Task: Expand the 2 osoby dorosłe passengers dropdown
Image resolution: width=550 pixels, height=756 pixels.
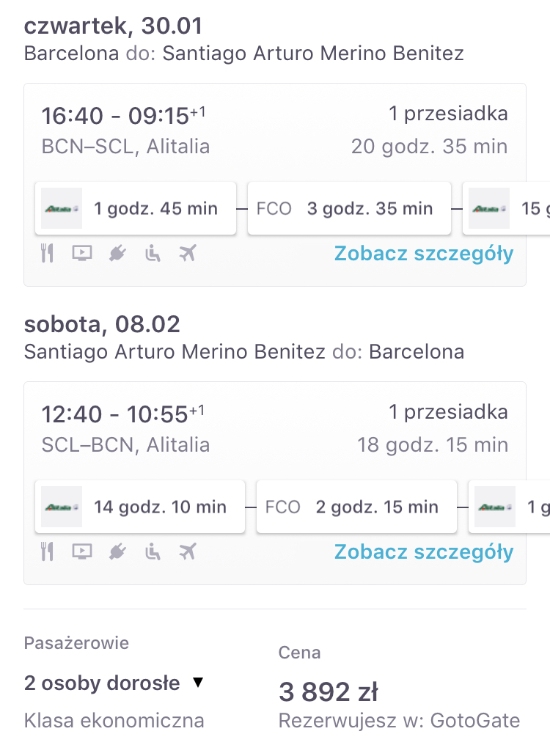Action: [x=114, y=683]
